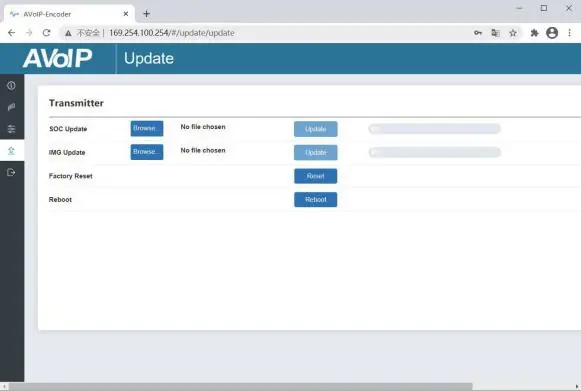
Task: Click Update button for SOC Update
Action: pyautogui.click(x=316, y=129)
